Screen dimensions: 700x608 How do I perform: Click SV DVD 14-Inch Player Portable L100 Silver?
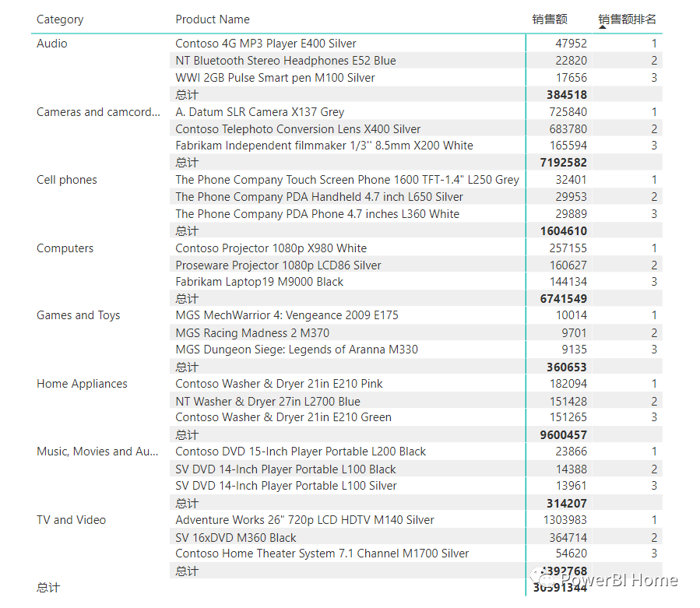pyautogui.click(x=287, y=486)
